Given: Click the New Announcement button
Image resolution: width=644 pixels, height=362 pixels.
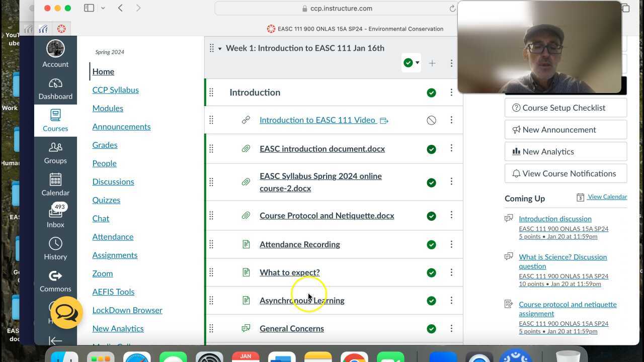Looking at the screenshot, I should coord(566,129).
